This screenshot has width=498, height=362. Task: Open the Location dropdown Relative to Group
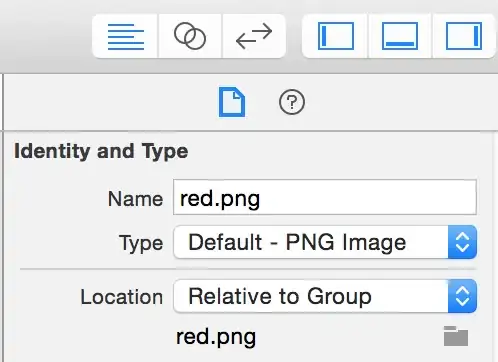(325, 296)
